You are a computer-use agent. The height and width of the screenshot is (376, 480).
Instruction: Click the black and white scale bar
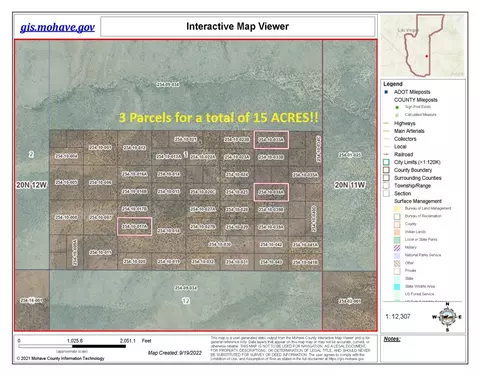click(72, 346)
